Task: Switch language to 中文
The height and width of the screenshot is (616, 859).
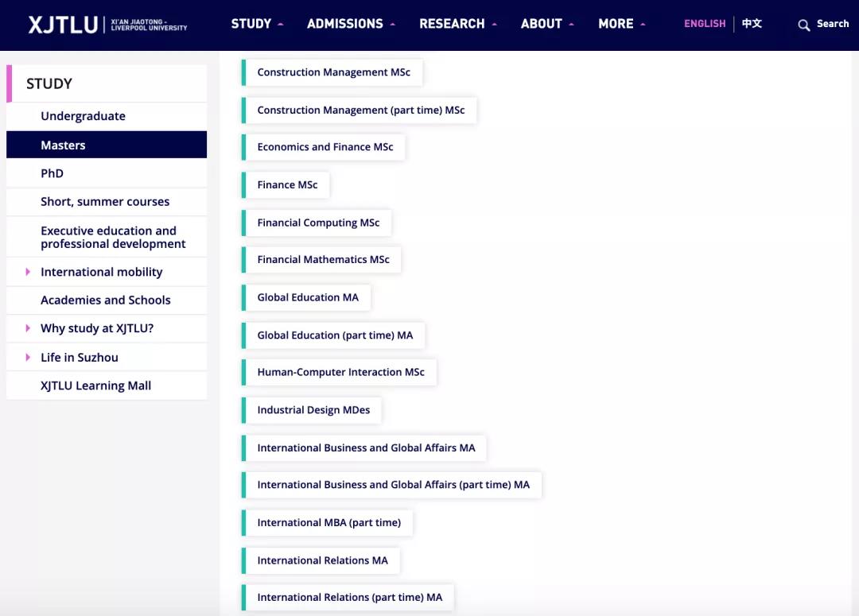Action: point(752,24)
